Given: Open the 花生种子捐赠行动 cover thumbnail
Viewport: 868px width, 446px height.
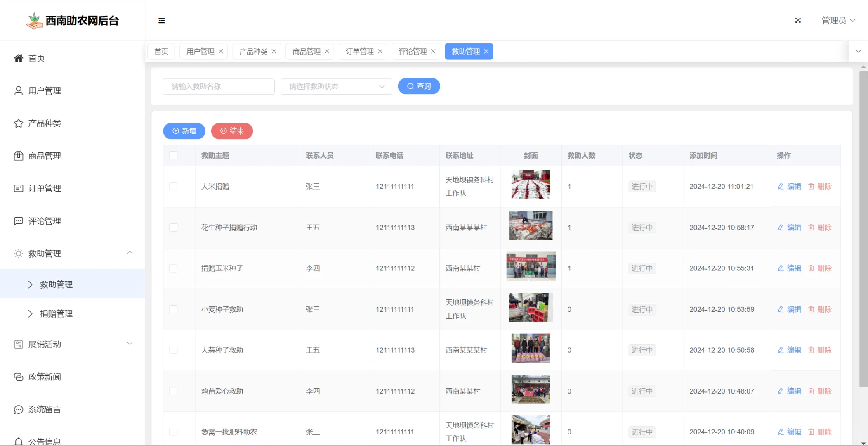Looking at the screenshot, I should (x=531, y=226).
